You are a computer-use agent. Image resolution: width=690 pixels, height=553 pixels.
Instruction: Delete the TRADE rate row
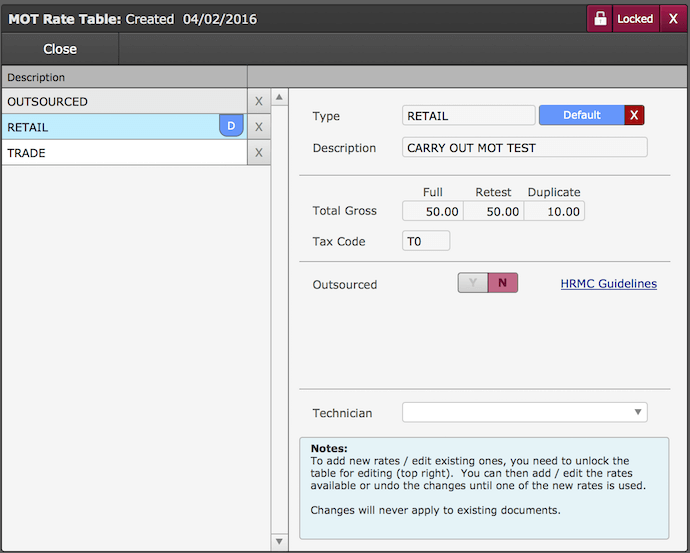click(258, 153)
